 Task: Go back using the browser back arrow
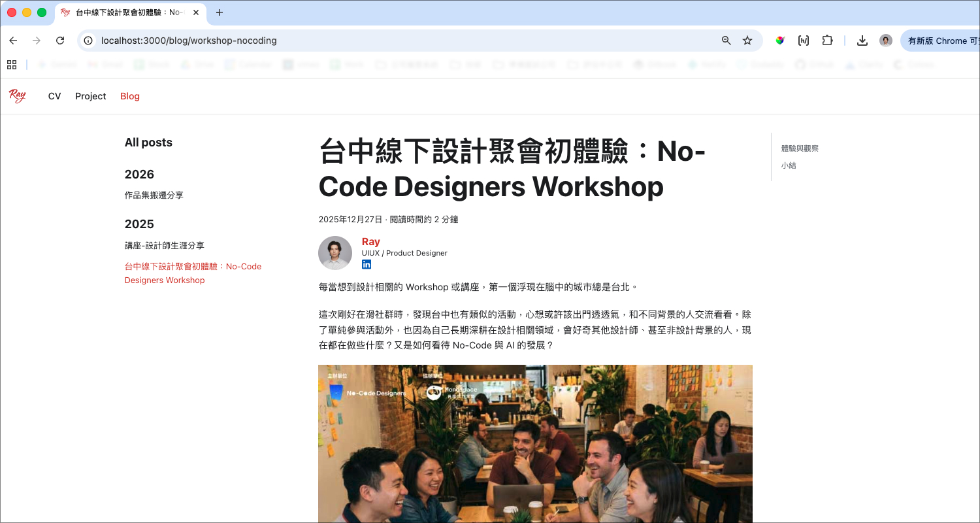[13, 41]
